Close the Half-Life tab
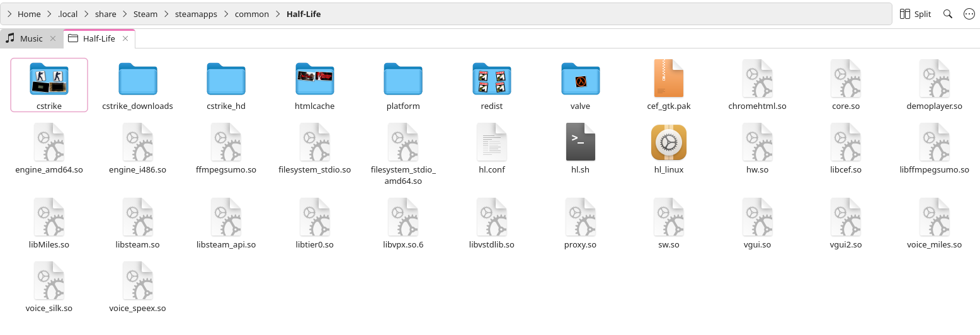Screen dimensions: 980x335 pos(125,38)
